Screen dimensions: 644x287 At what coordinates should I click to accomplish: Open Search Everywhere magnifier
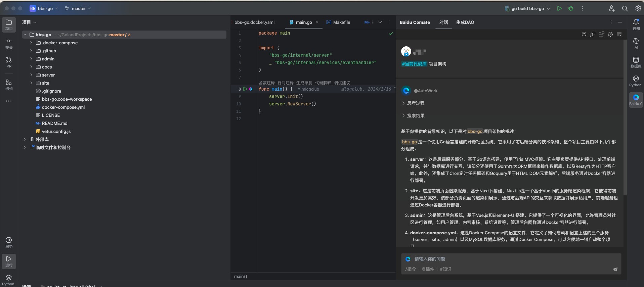625,8
